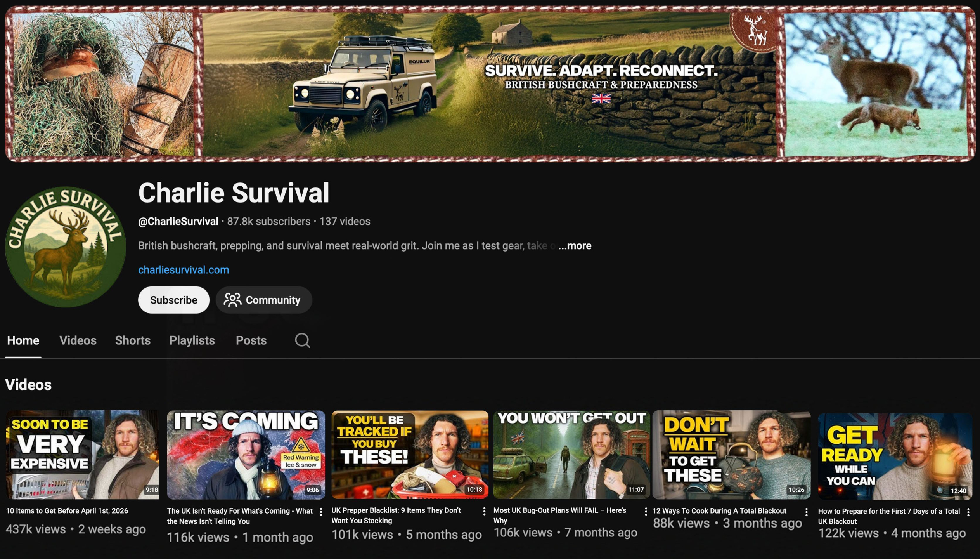Image resolution: width=980 pixels, height=559 pixels.
Task: Open options menu for Bug-Out Plans video
Action: pos(645,512)
